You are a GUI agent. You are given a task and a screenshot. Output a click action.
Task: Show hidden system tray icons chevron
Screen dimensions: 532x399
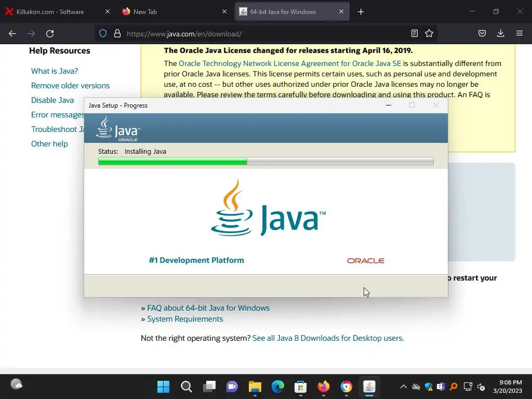[x=403, y=387]
